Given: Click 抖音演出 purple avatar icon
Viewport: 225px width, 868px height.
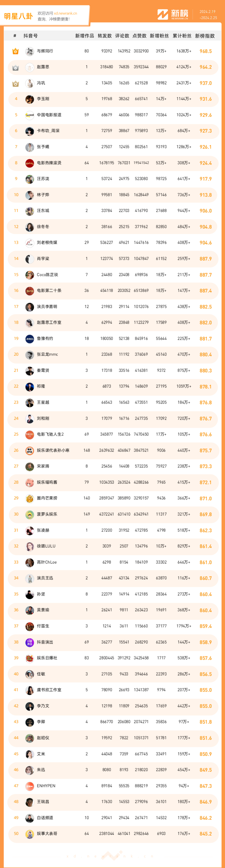Looking at the screenshot, I should (30, 642).
